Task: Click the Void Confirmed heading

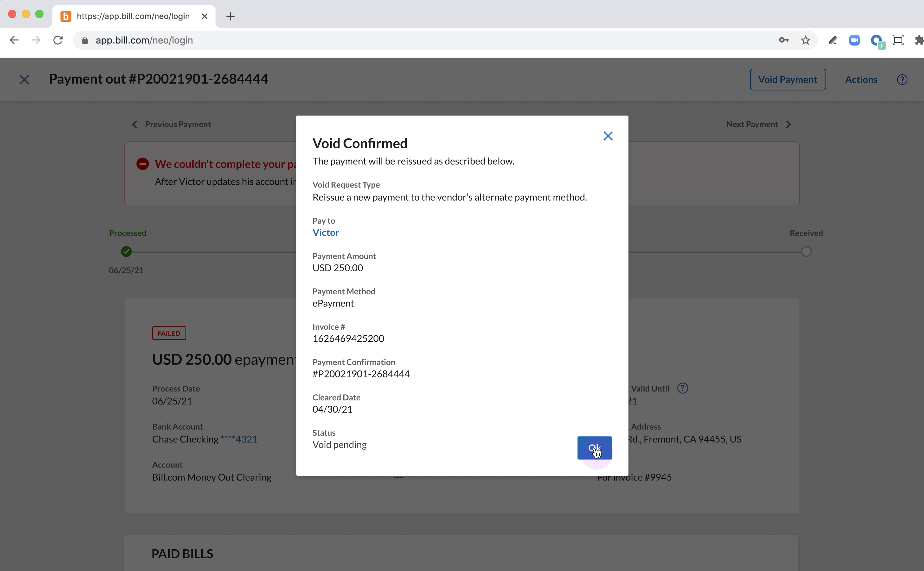Action: point(360,143)
